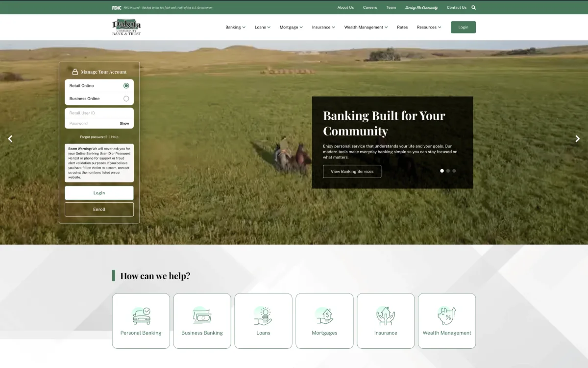Click the Help link
Viewport: 588px width, 368px height.
(x=115, y=137)
